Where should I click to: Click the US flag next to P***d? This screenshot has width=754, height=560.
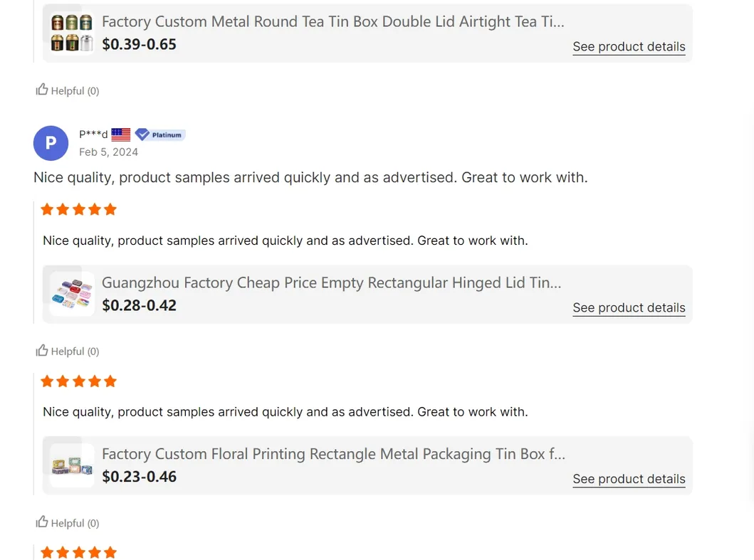pos(121,134)
